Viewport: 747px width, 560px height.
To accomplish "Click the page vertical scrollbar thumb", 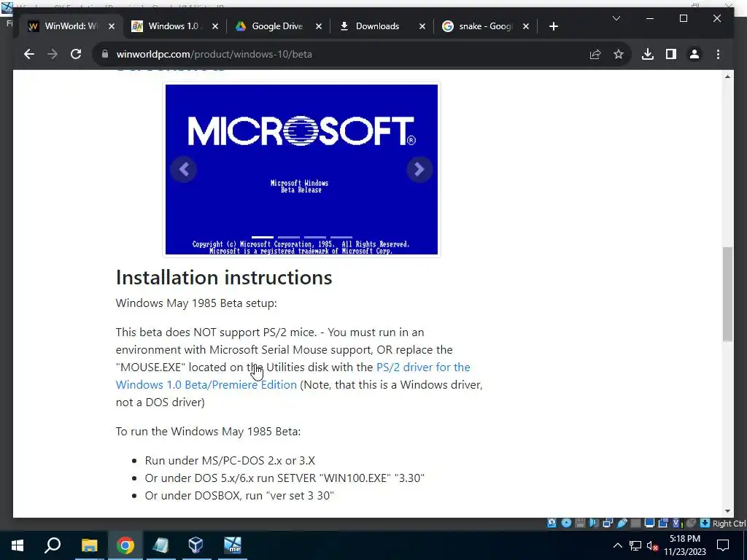I will tap(727, 294).
